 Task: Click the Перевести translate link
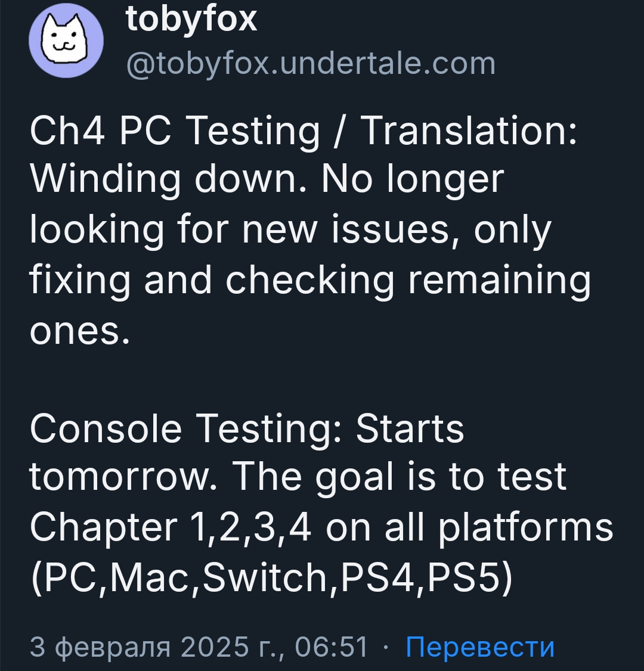click(480, 646)
